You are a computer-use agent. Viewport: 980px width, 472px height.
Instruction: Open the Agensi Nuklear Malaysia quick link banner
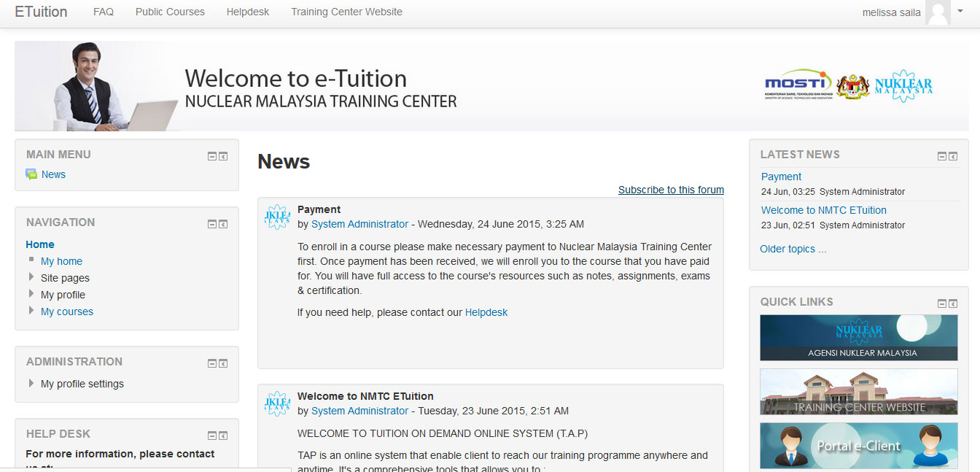tap(859, 338)
